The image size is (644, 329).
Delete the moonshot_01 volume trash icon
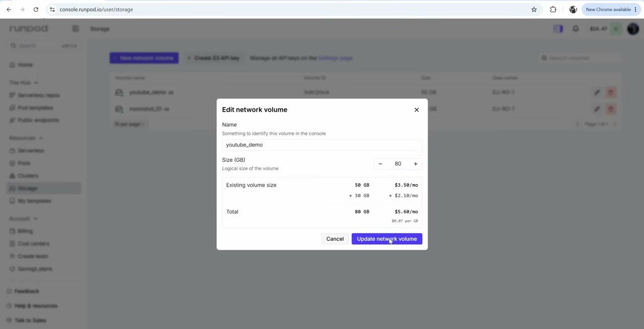pyautogui.click(x=611, y=109)
